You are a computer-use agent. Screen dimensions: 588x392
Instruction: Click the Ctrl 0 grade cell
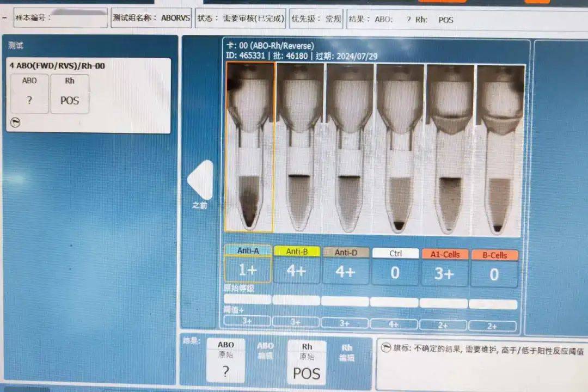tap(395, 272)
